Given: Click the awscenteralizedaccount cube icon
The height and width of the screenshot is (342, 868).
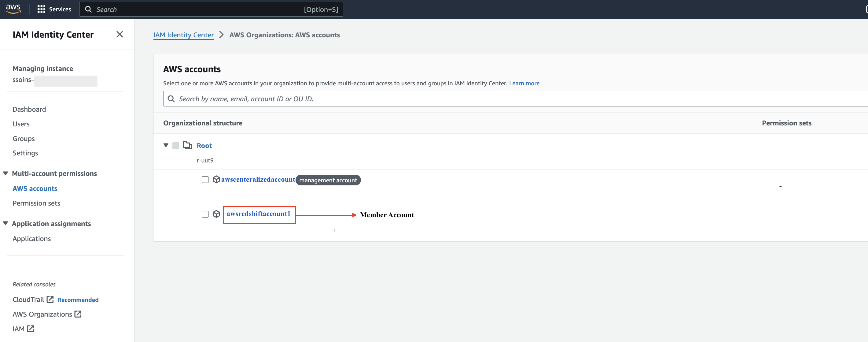Looking at the screenshot, I should tap(216, 180).
